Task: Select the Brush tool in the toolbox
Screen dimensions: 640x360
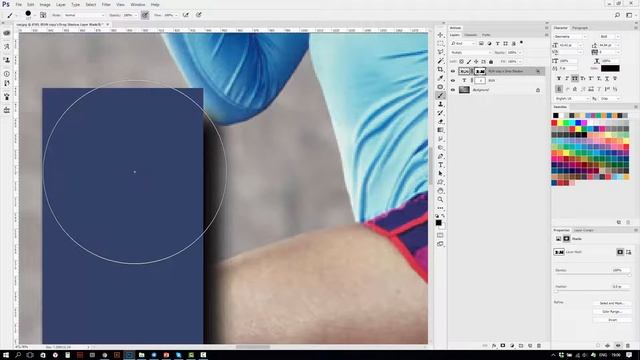Action: click(440, 96)
